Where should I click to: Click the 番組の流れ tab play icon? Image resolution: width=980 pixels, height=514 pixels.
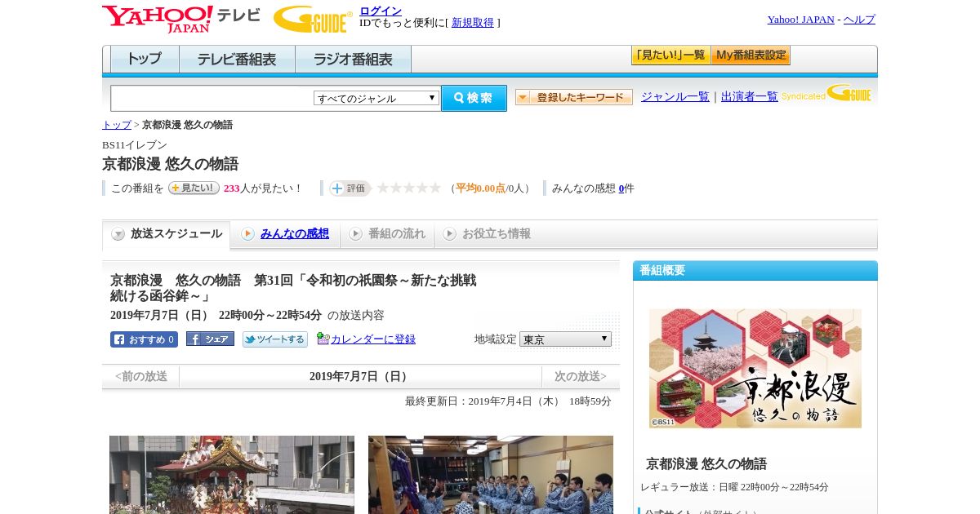tap(355, 234)
